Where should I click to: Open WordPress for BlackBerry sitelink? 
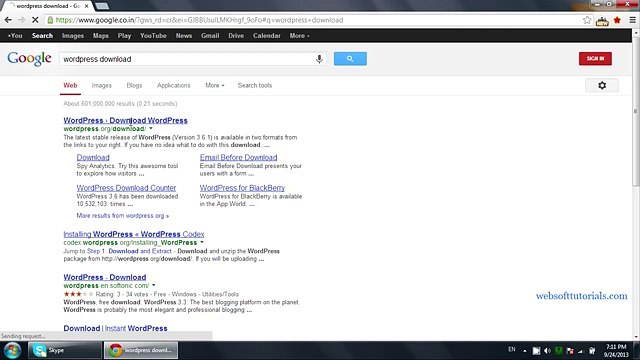point(242,188)
